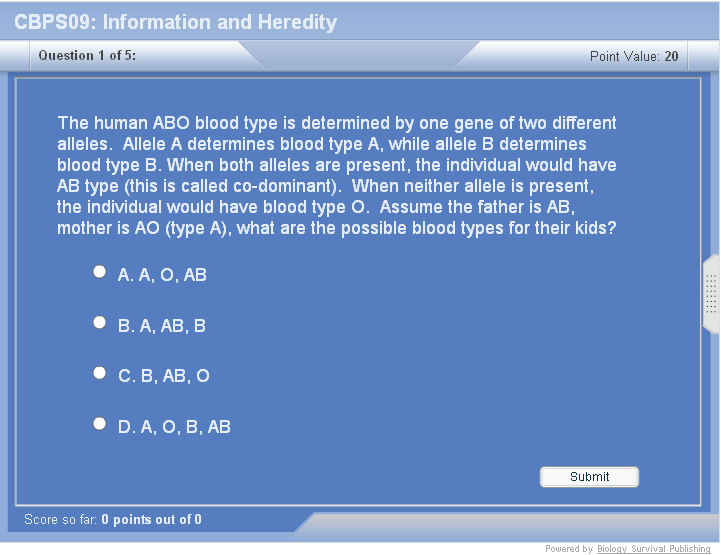This screenshot has width=721, height=555.
Task: Open the Biology Survival Publishing link
Action: tap(654, 549)
